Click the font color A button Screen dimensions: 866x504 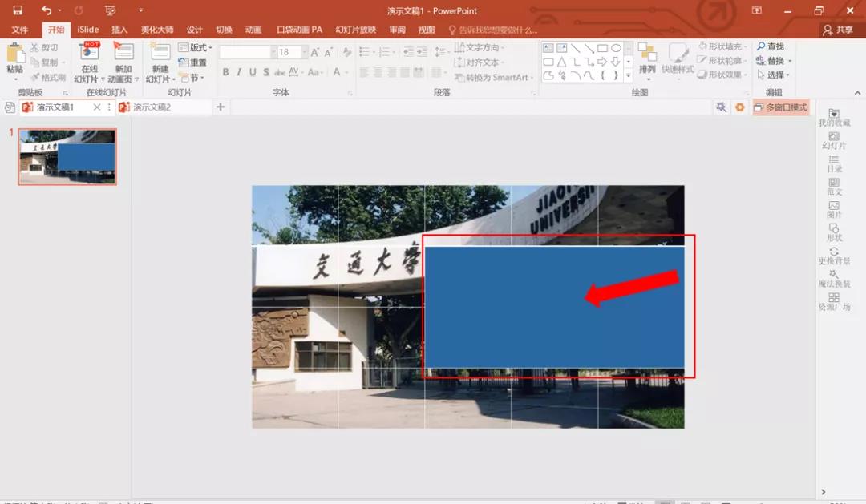[x=336, y=72]
